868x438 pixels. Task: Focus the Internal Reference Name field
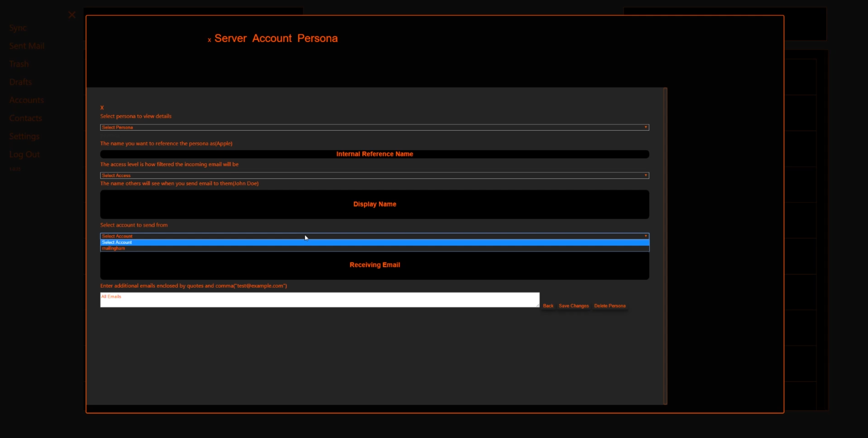click(x=374, y=154)
